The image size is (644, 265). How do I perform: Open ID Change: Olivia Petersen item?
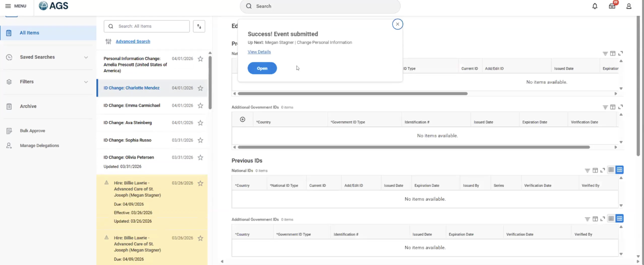pos(152,162)
